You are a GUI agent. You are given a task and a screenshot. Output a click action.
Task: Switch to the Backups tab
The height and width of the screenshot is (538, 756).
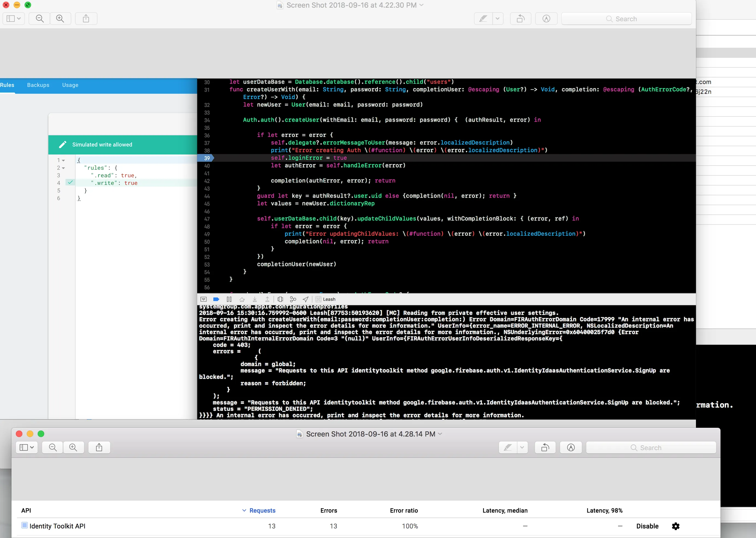click(38, 85)
